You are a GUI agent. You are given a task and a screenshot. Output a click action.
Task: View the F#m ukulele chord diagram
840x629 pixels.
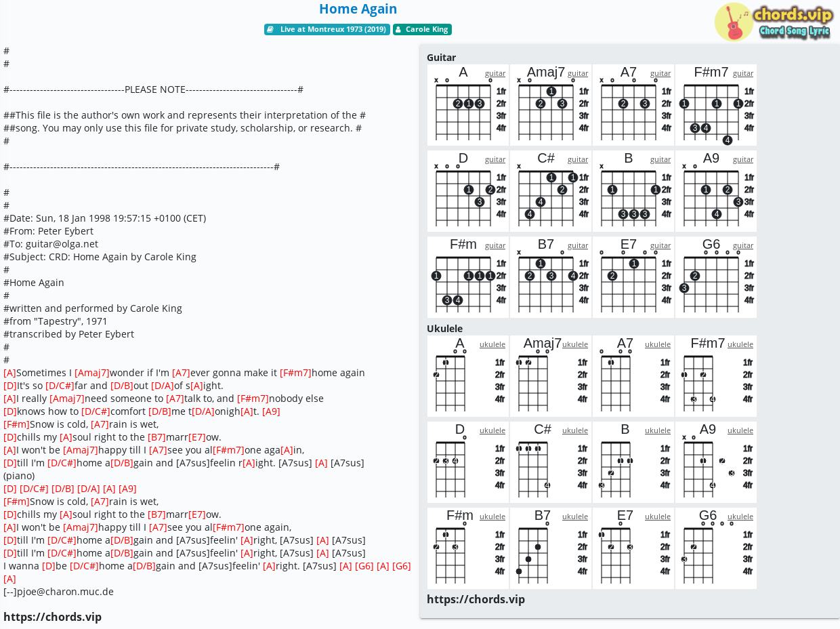pyautogui.click(x=468, y=548)
